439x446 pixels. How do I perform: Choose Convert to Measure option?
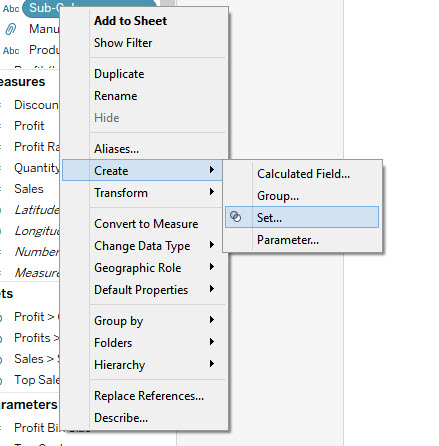tap(146, 224)
